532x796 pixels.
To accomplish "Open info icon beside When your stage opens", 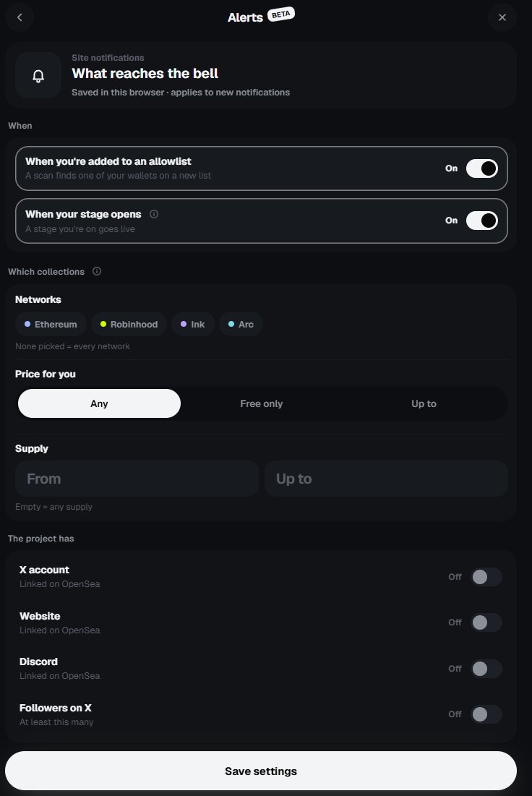I will click(154, 214).
